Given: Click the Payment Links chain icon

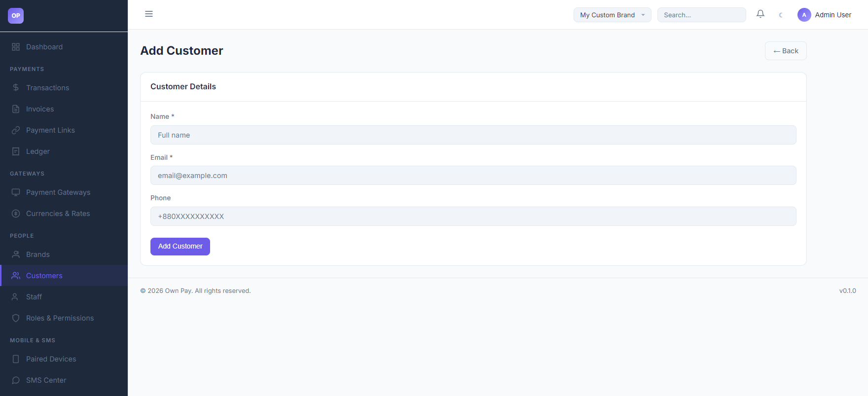Looking at the screenshot, I should [x=16, y=130].
